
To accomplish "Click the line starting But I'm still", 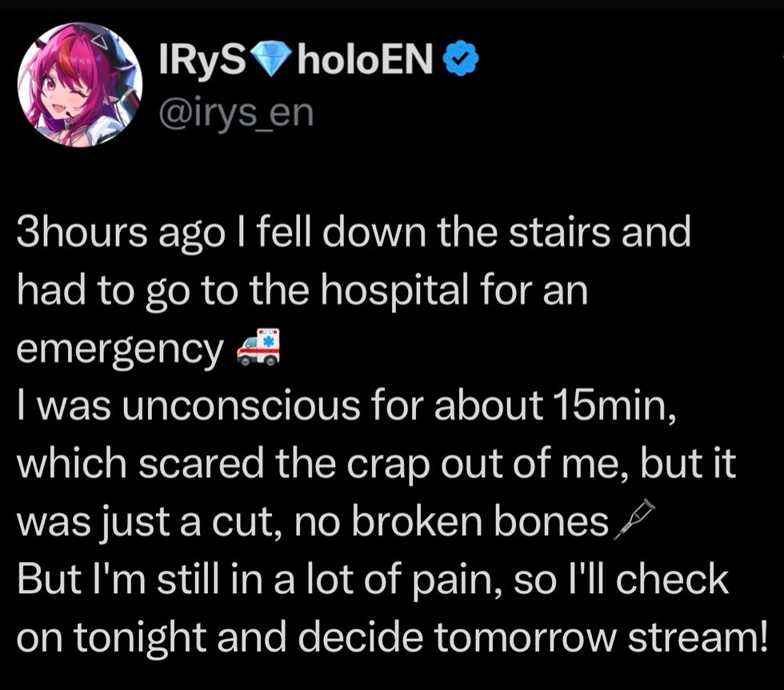I will 373,580.
